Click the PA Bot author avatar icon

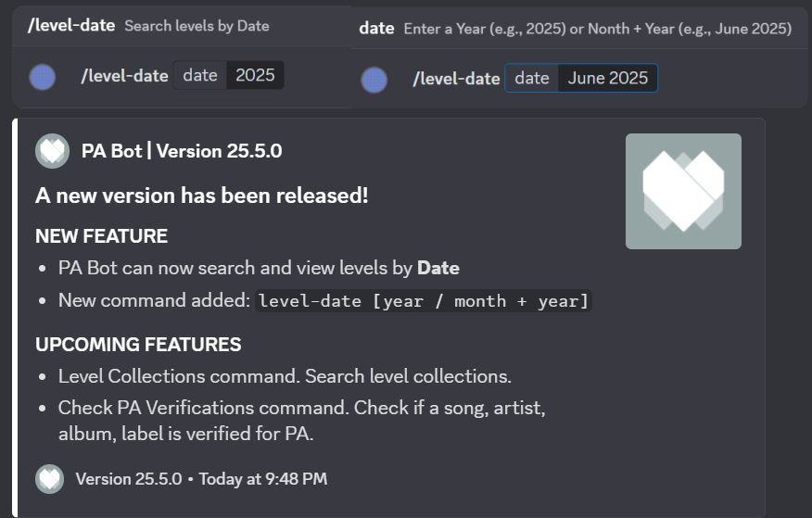coord(52,151)
